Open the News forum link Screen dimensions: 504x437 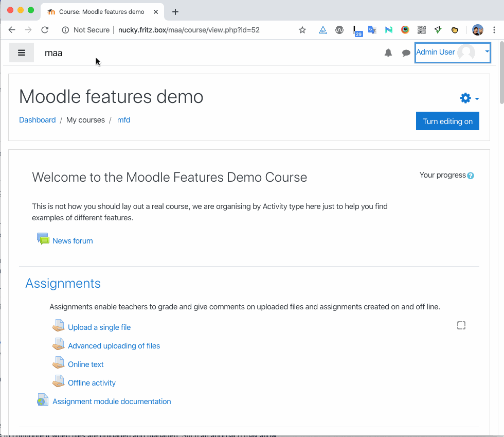click(73, 241)
